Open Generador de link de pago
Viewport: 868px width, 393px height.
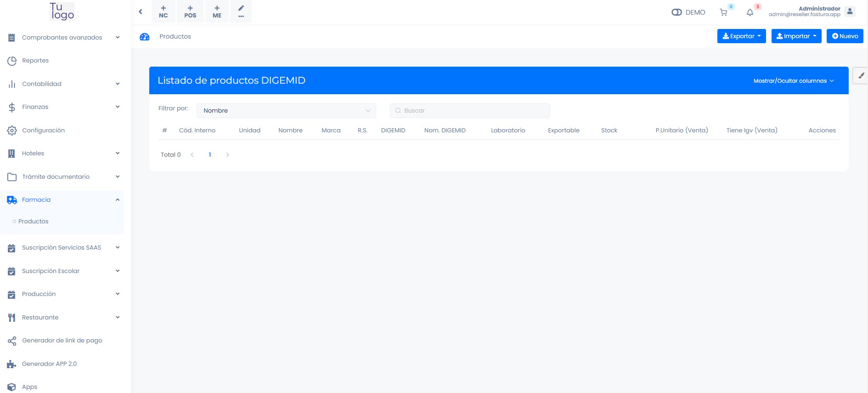click(62, 341)
